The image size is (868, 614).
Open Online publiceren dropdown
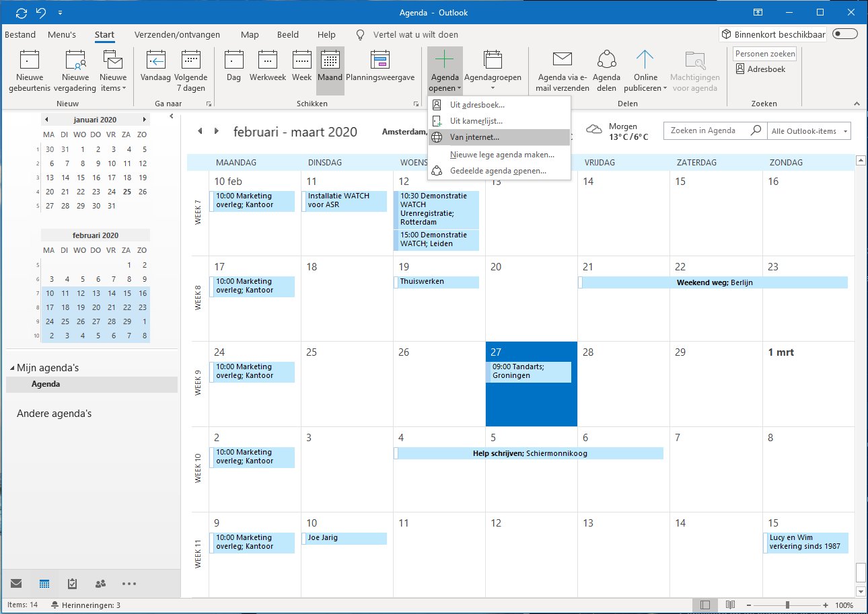point(645,71)
